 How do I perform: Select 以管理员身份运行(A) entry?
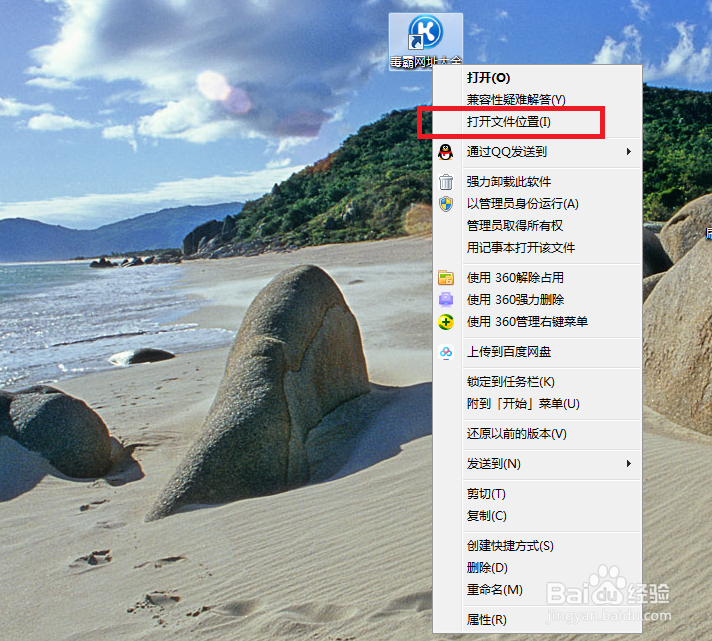(x=537, y=204)
